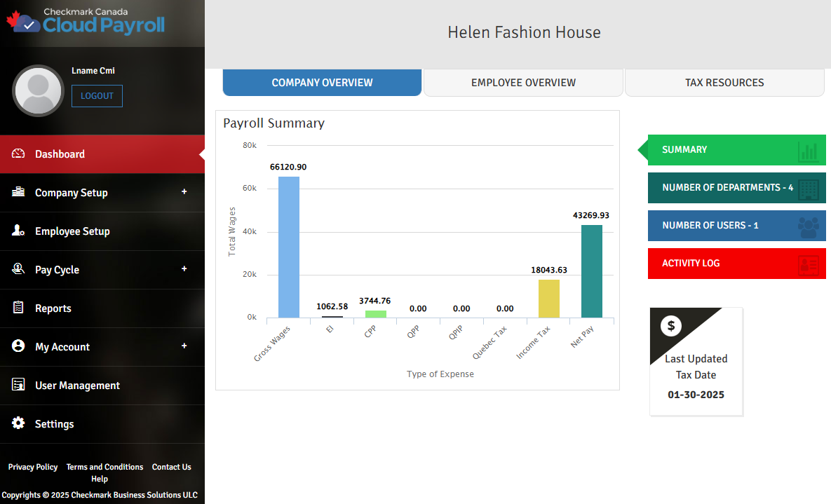The width and height of the screenshot is (831, 504).
Task: Click the Settings gear icon
Action: 18,424
